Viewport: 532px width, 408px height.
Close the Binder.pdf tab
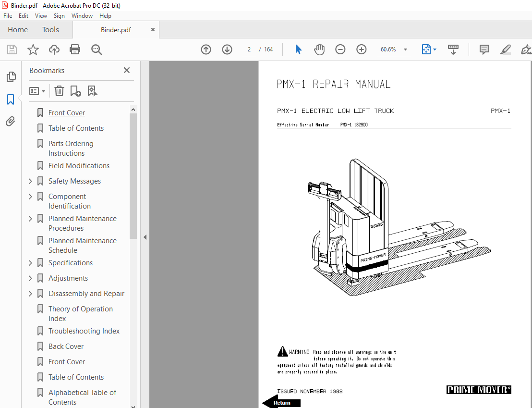pyautogui.click(x=153, y=30)
